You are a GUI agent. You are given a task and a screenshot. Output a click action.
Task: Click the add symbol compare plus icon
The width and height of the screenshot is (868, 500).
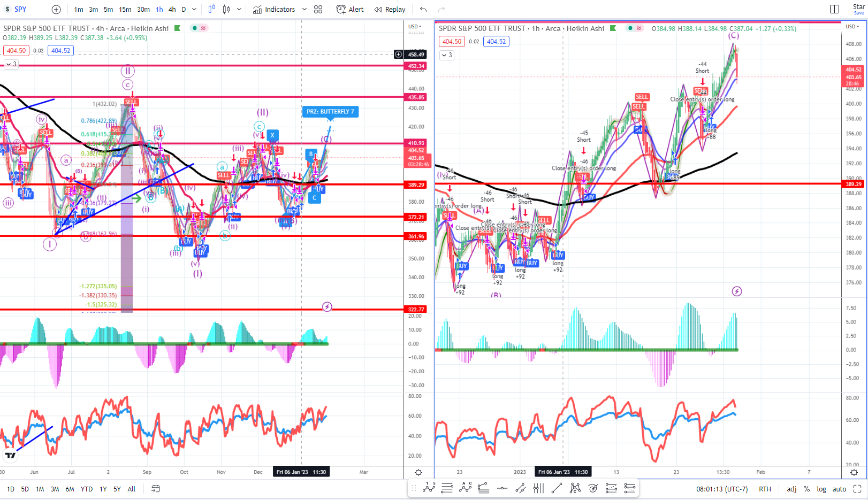click(x=56, y=9)
